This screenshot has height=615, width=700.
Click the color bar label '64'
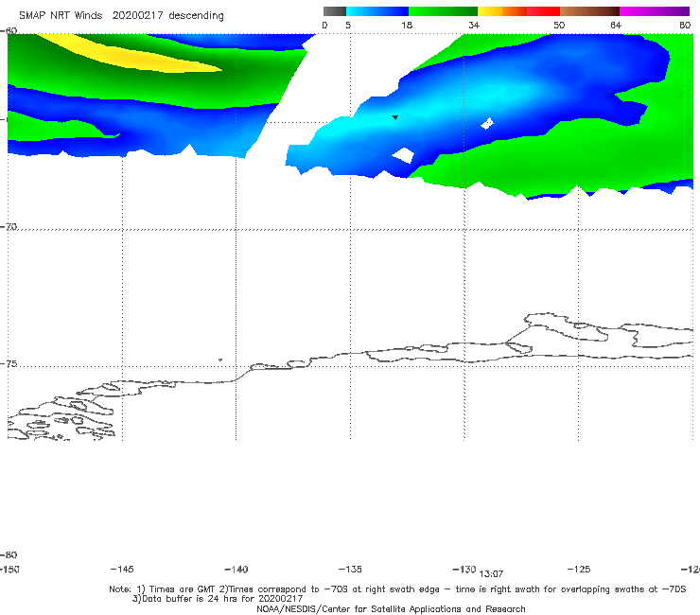tap(616, 26)
